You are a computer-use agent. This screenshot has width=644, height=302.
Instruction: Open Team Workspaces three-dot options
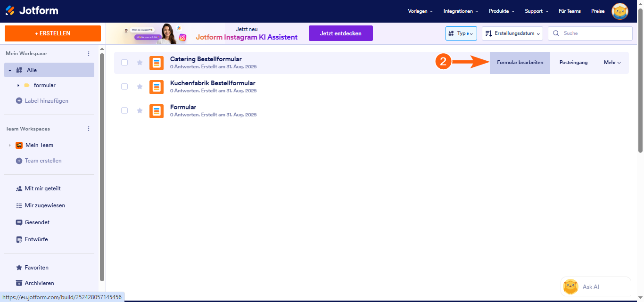point(89,129)
